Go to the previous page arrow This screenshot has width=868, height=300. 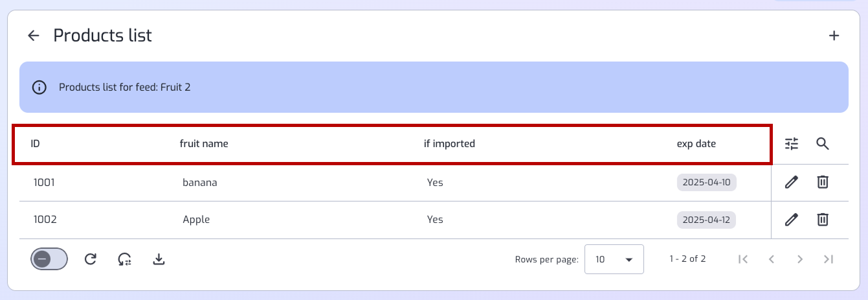coord(772,259)
